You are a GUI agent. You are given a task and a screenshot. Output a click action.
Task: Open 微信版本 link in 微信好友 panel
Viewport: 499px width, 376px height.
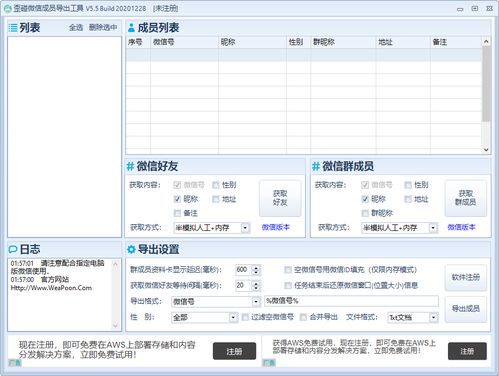pos(276,227)
